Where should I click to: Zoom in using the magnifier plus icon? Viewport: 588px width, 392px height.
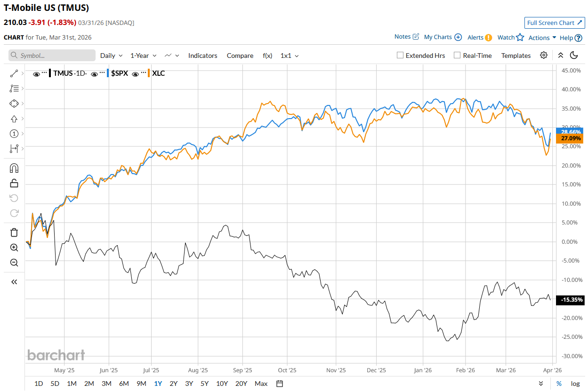click(14, 248)
